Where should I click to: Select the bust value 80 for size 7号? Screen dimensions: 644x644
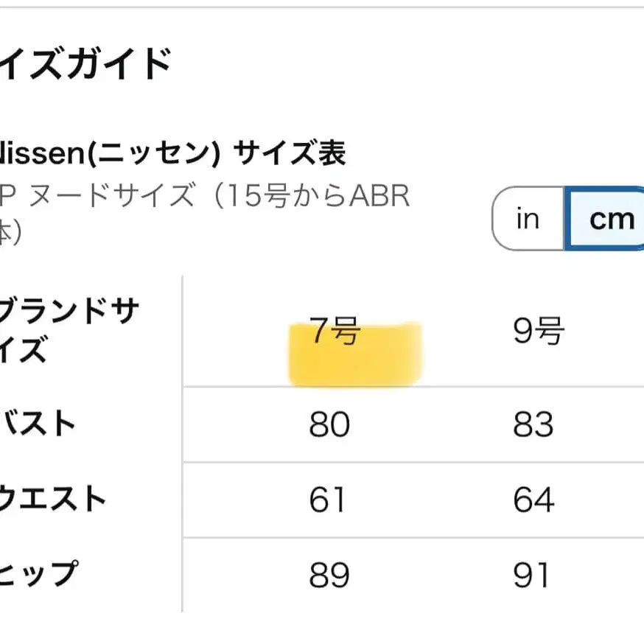(x=329, y=425)
